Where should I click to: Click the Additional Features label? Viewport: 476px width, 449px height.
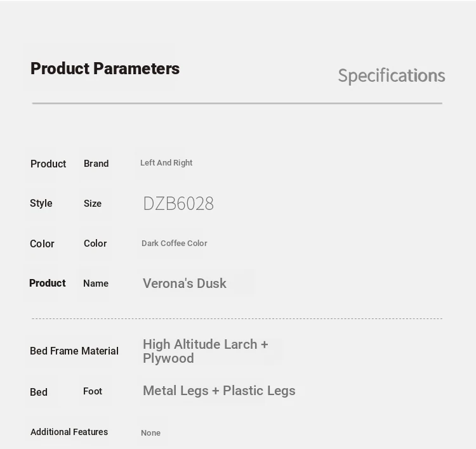(x=69, y=432)
